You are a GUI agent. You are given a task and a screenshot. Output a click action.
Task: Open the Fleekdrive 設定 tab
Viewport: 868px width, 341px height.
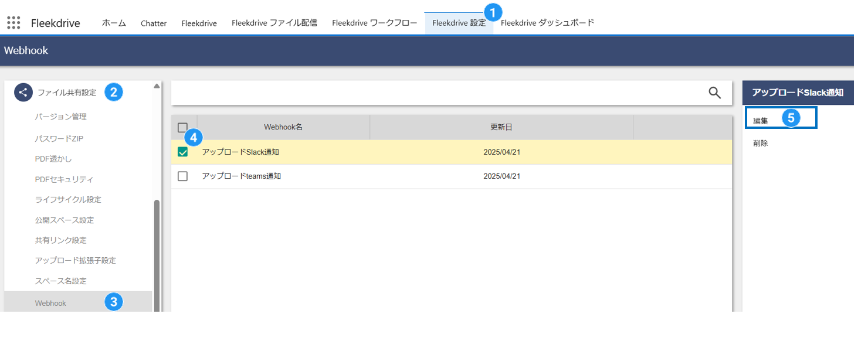[x=459, y=23]
